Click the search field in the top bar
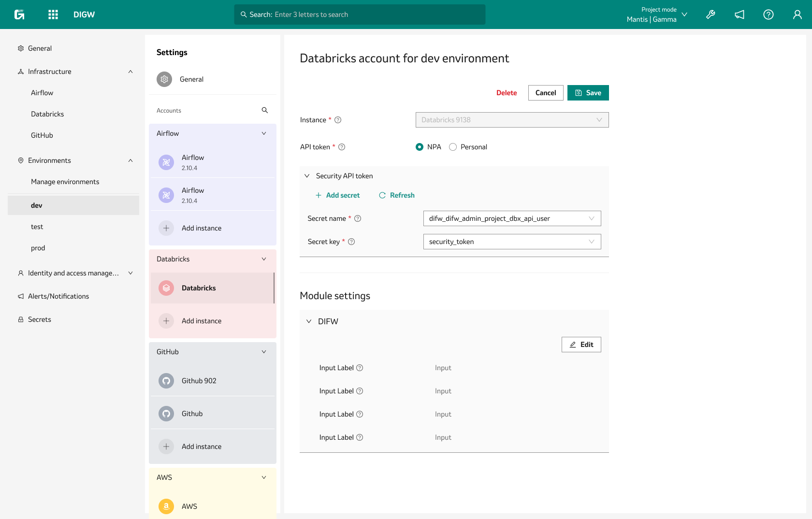 [x=360, y=14]
